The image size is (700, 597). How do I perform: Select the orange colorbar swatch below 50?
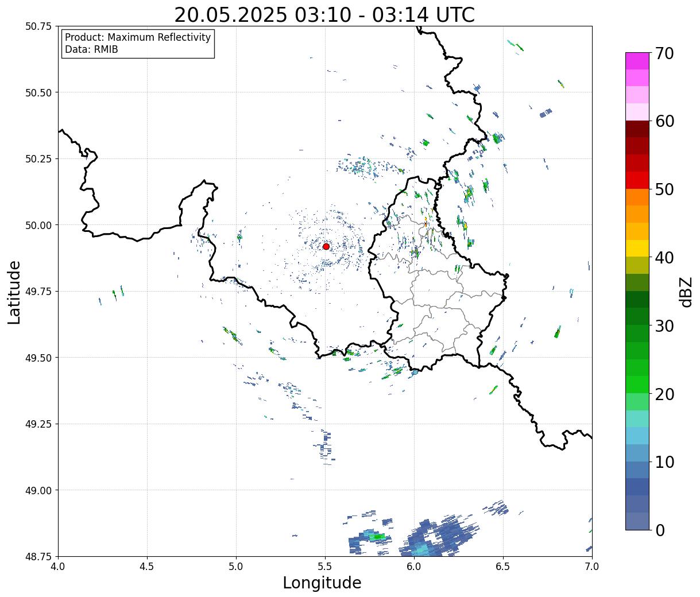pyautogui.click(x=637, y=197)
